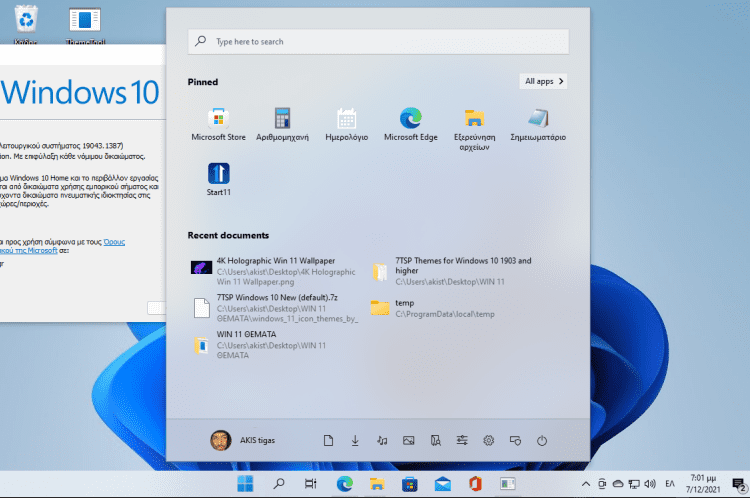Click the Pinned section heading
Screen dimensions: 750x498
(203, 82)
